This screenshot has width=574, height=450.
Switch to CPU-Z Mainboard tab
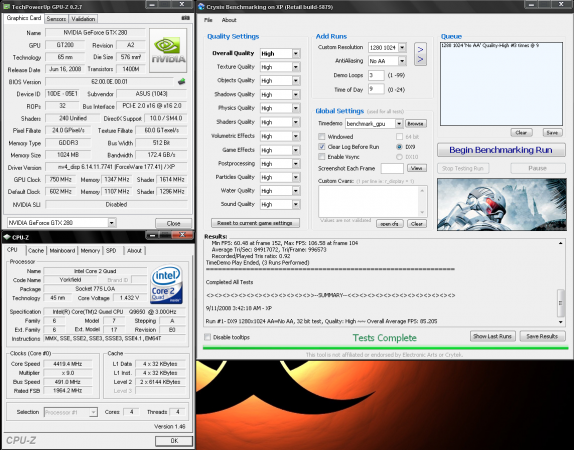pyautogui.click(x=62, y=251)
